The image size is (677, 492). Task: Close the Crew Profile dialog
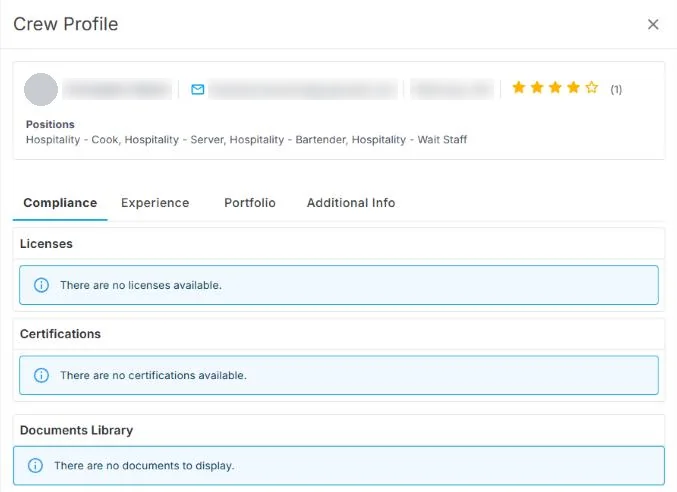653,24
